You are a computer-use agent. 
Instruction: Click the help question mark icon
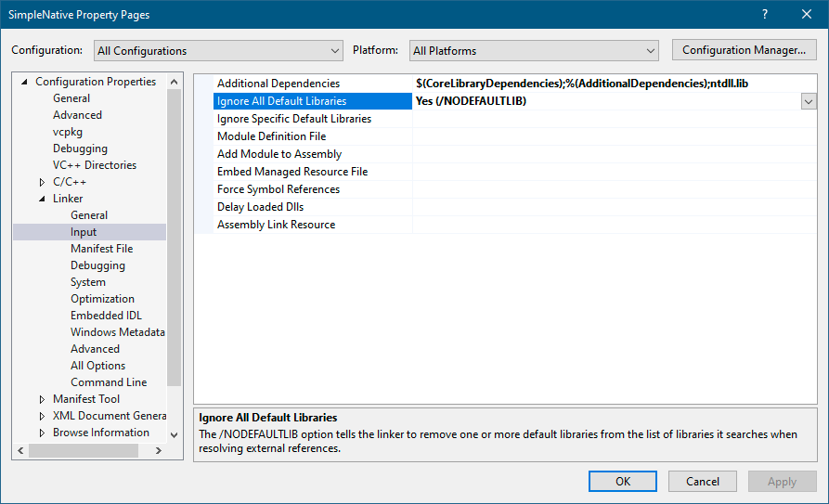click(765, 14)
